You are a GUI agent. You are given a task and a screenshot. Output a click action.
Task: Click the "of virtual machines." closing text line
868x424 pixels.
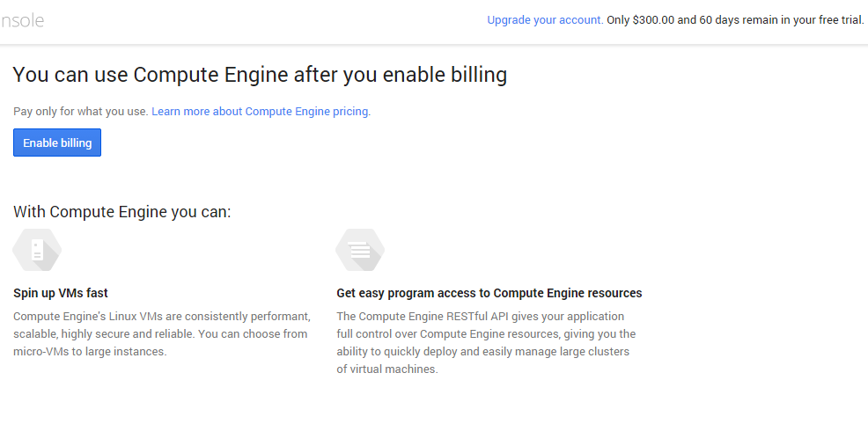(x=386, y=369)
